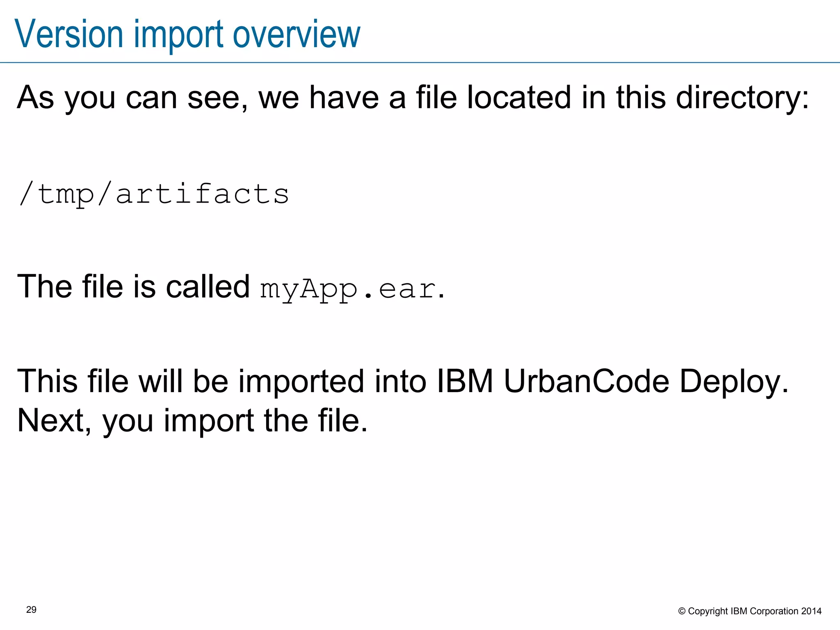Click the line 'As you can see, we have a file located in this directory:'
Screen dimensions: 840x630
coord(413,98)
